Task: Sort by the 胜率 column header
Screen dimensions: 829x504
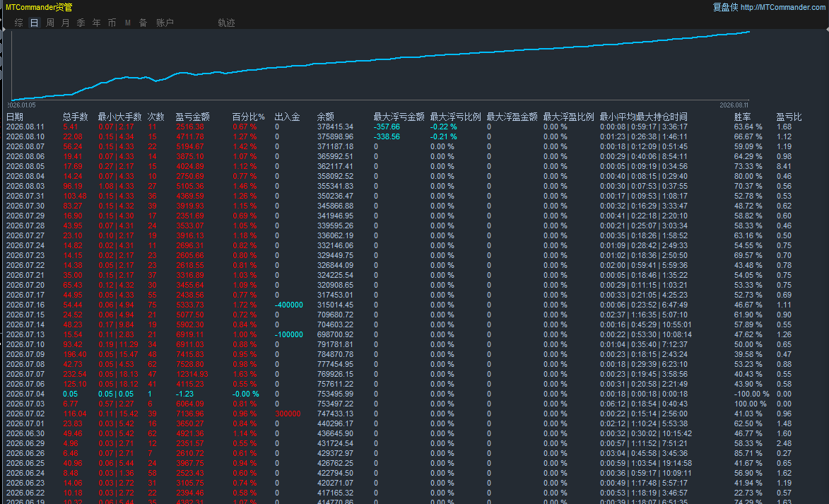Action: pos(742,117)
